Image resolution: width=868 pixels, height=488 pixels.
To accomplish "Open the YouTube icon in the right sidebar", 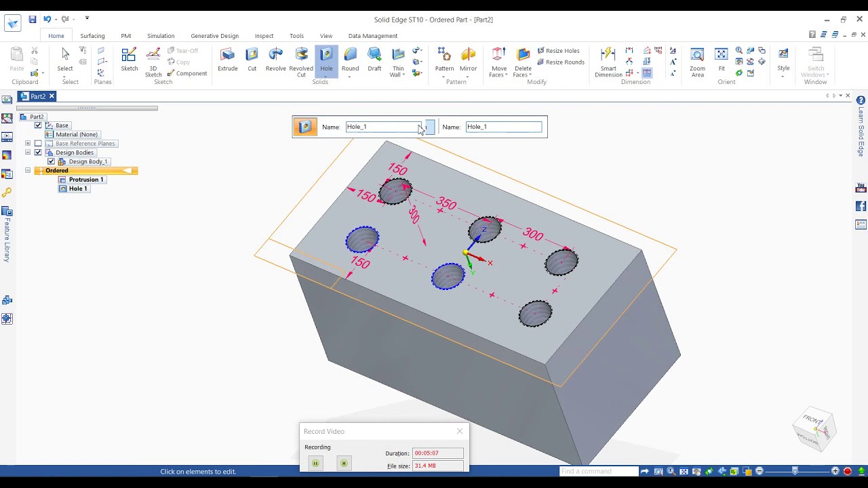I will point(861,188).
